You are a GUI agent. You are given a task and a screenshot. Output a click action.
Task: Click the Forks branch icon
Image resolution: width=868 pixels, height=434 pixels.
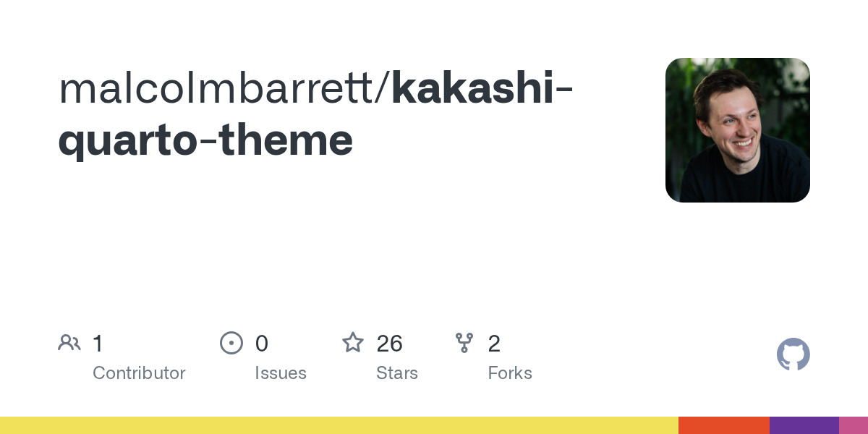464,343
